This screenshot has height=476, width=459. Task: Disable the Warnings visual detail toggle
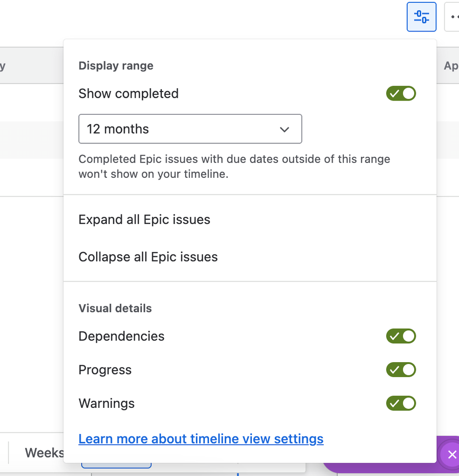(x=400, y=403)
